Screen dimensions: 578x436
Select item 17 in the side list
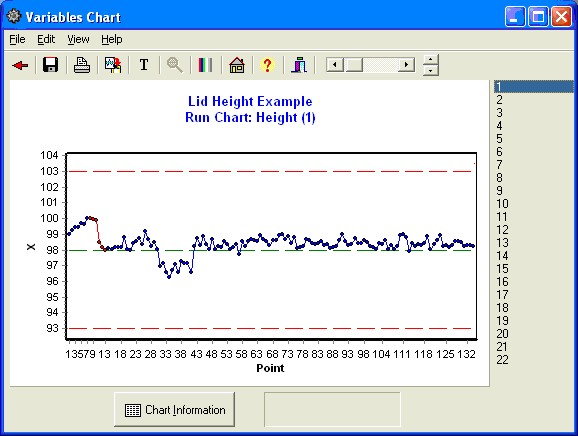click(534, 295)
